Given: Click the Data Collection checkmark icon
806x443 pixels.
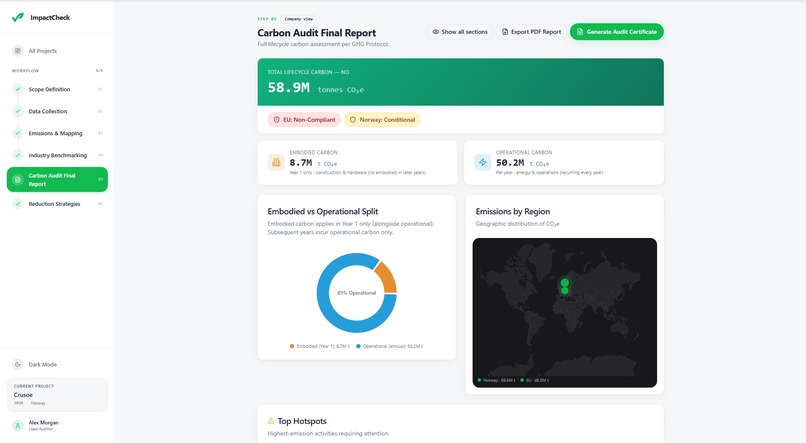Looking at the screenshot, I should 18,111.
